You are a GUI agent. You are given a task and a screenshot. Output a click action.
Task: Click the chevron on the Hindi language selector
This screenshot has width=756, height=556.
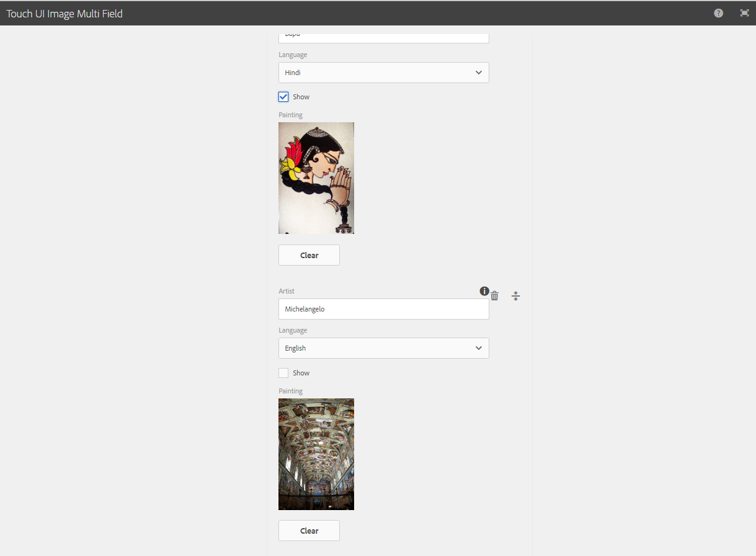478,73
